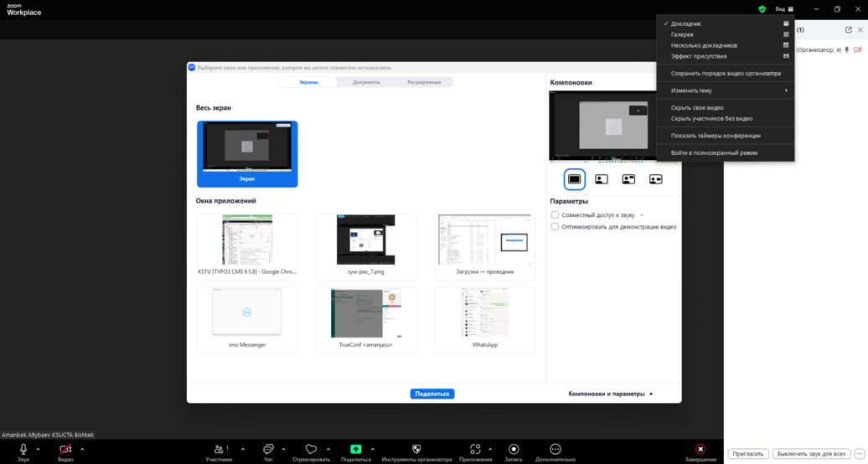Image resolution: width=868 pixels, height=464 pixels.
Task: Open the Участники participants panel
Action: click(x=219, y=450)
